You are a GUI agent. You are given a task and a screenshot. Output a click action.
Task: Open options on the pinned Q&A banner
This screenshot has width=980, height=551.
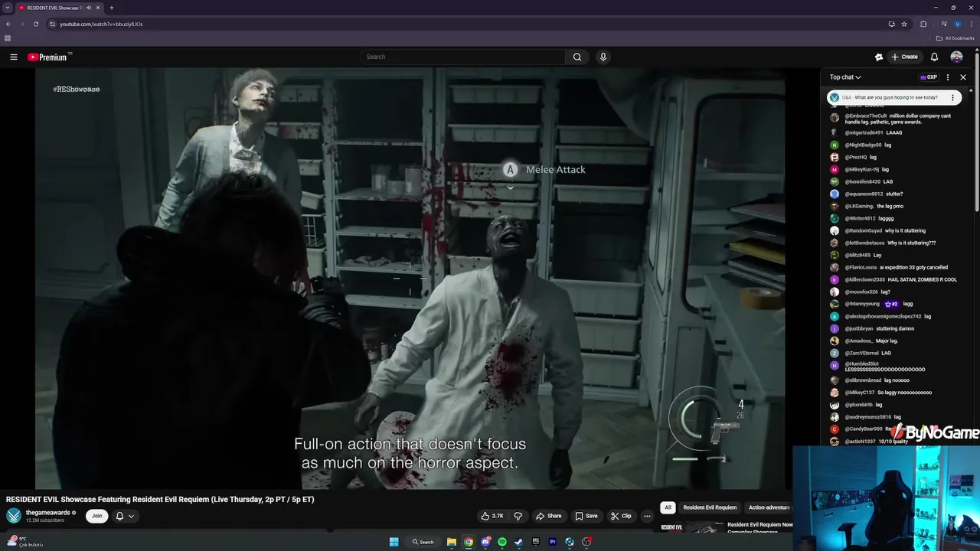tap(952, 98)
